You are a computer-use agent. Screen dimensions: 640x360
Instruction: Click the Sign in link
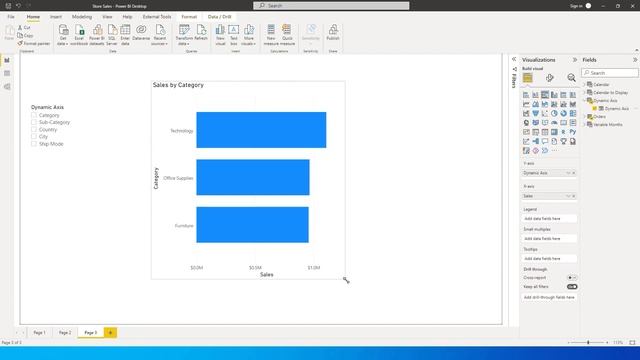pos(576,6)
